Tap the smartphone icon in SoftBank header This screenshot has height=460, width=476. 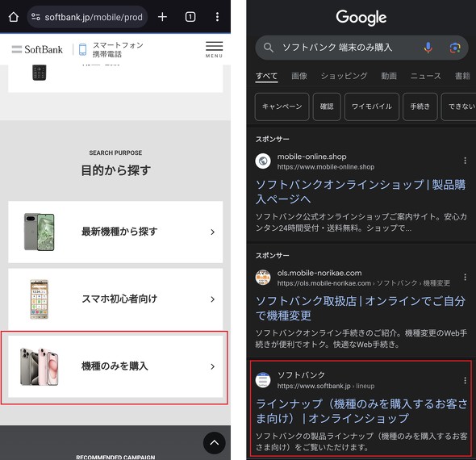(x=82, y=49)
